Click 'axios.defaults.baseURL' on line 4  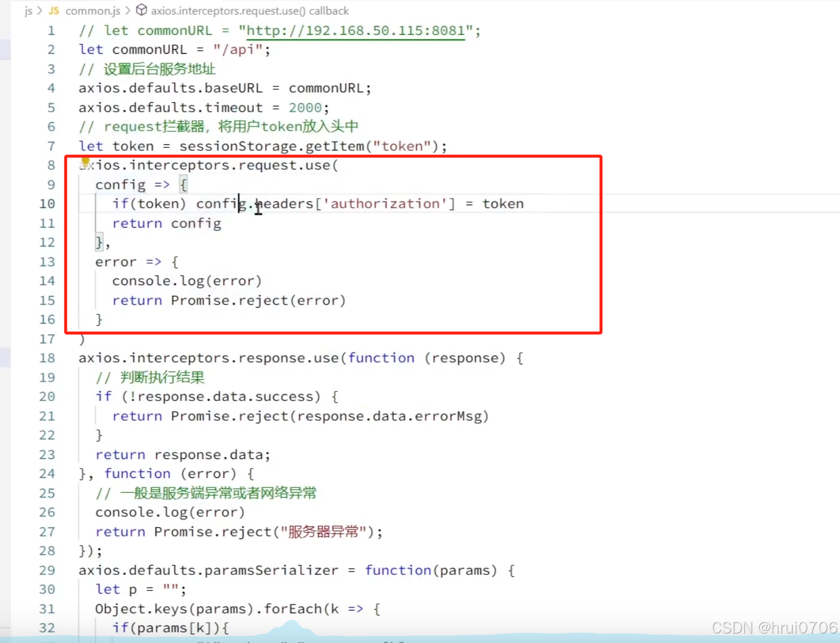pyautogui.click(x=170, y=88)
